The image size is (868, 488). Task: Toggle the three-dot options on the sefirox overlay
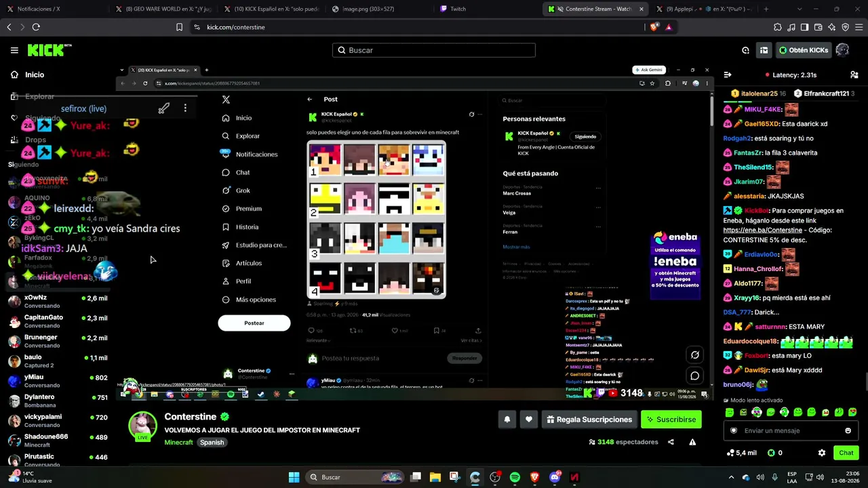tap(185, 108)
